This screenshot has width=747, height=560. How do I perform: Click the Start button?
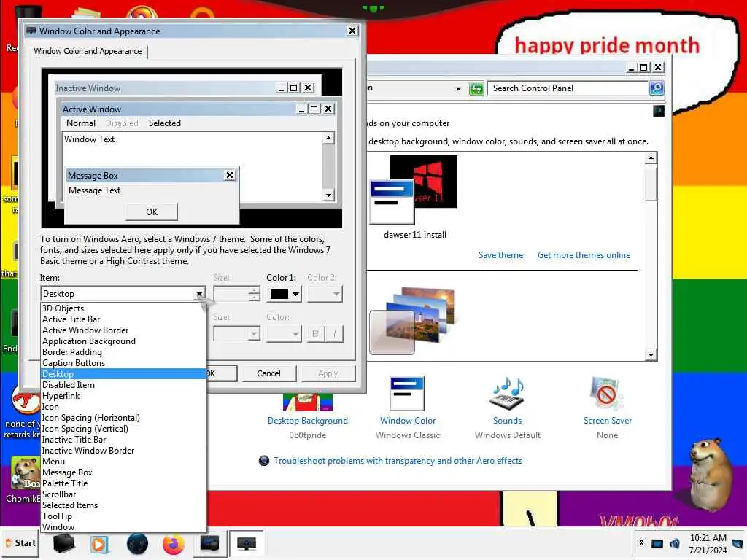20,543
